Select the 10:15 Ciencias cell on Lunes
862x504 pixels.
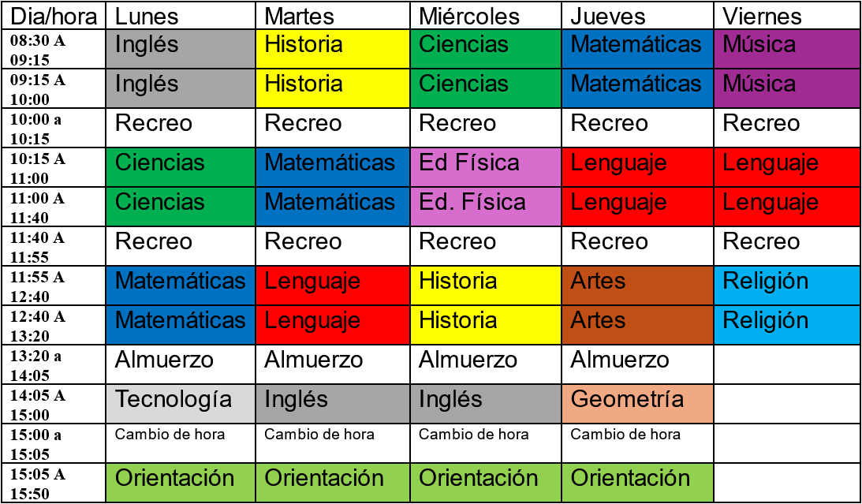click(x=181, y=167)
